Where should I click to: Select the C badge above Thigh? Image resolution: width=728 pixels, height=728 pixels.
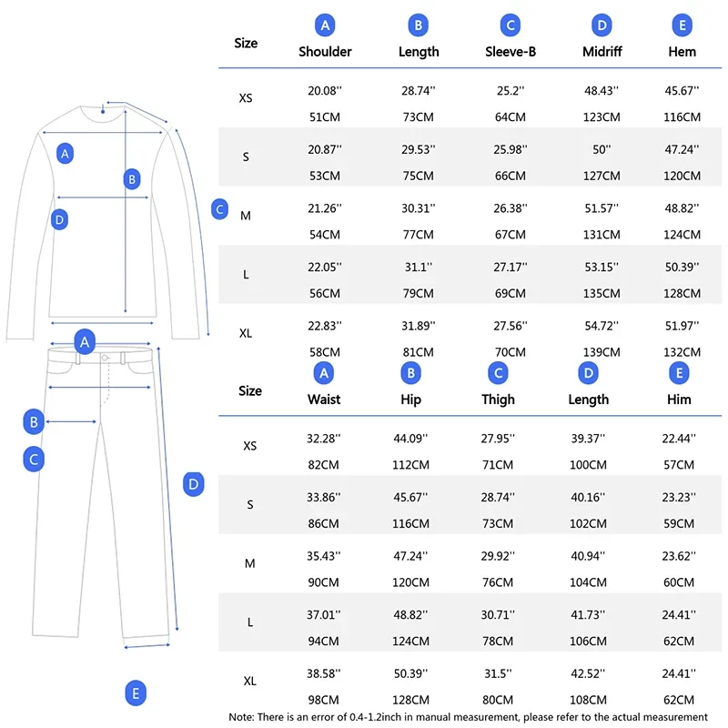click(498, 372)
